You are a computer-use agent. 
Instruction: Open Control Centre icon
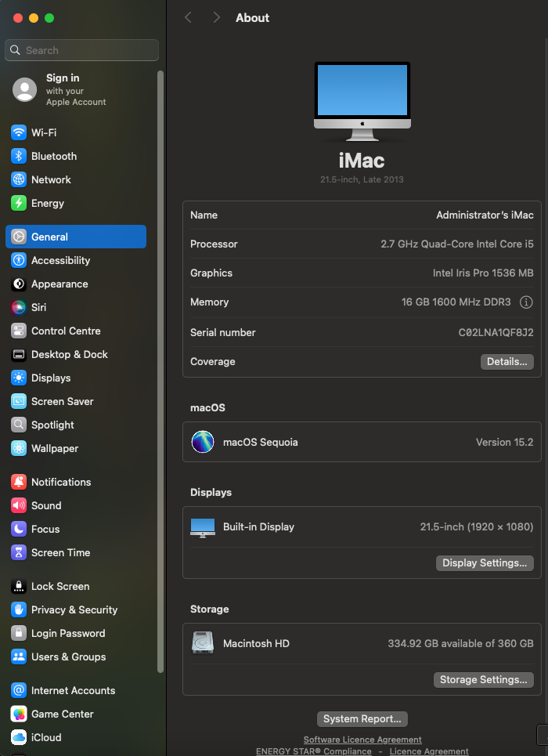[x=19, y=331]
